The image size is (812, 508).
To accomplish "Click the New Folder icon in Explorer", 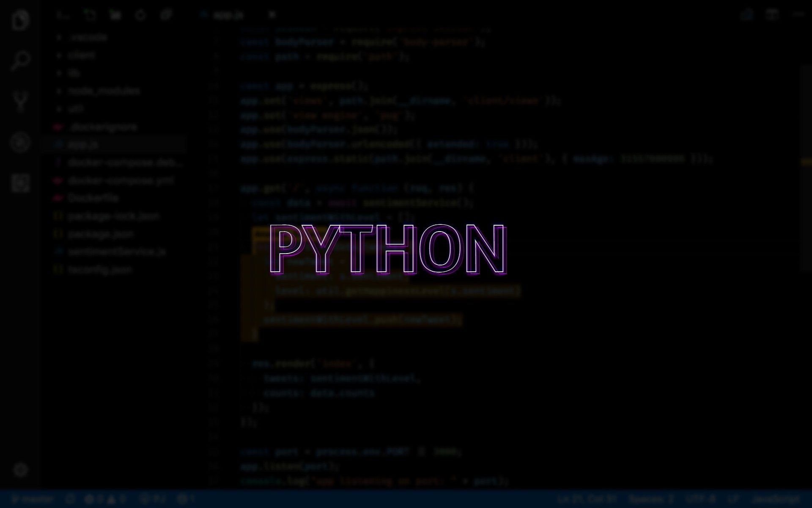I will coord(115,15).
